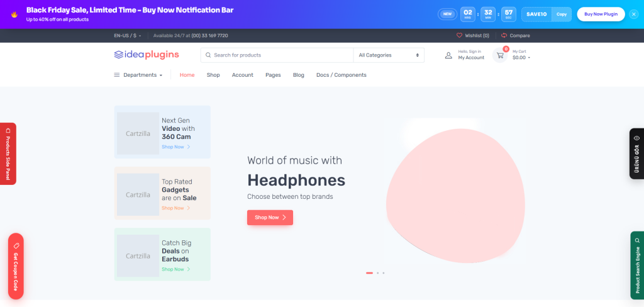This screenshot has height=307, width=644.
Task: Close the Black Friday notification bar
Action: 634,14
